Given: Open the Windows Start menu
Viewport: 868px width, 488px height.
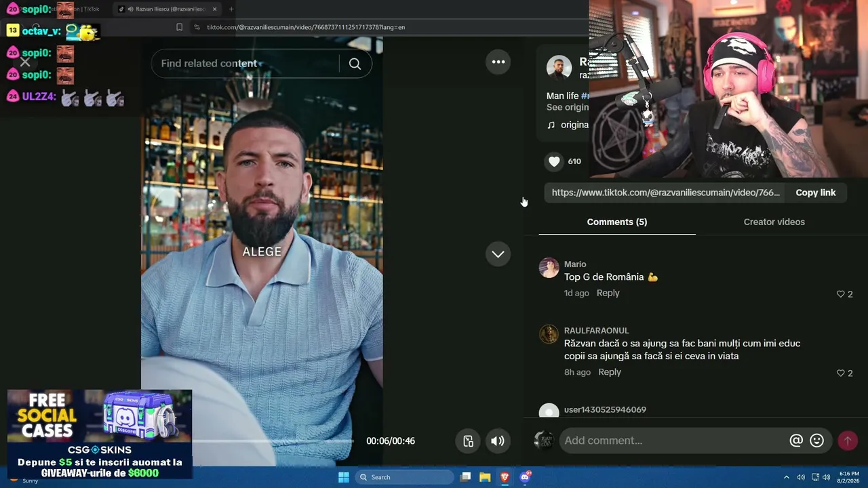Looking at the screenshot, I should pos(344,477).
